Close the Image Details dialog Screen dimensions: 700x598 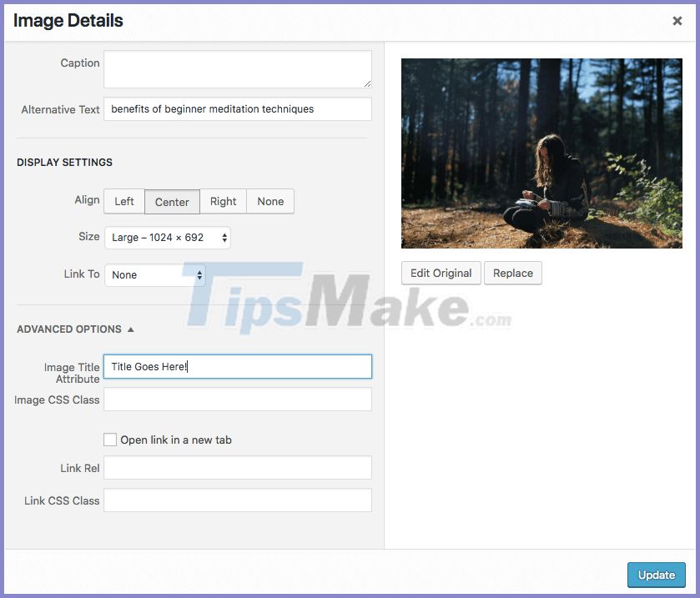coord(677,21)
